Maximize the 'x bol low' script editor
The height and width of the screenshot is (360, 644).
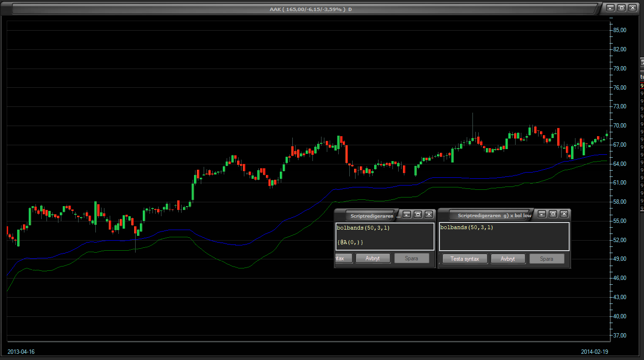coord(553,214)
